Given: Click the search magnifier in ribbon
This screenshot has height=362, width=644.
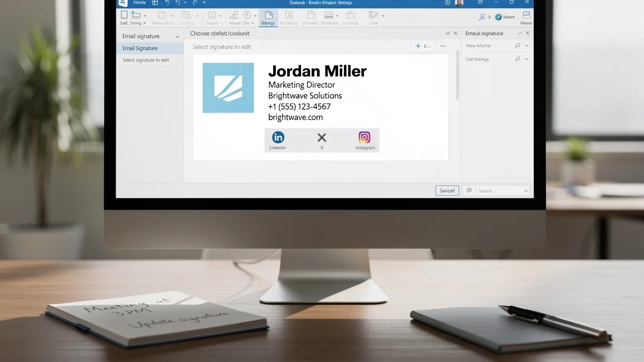Looking at the screenshot, I should (481, 17).
